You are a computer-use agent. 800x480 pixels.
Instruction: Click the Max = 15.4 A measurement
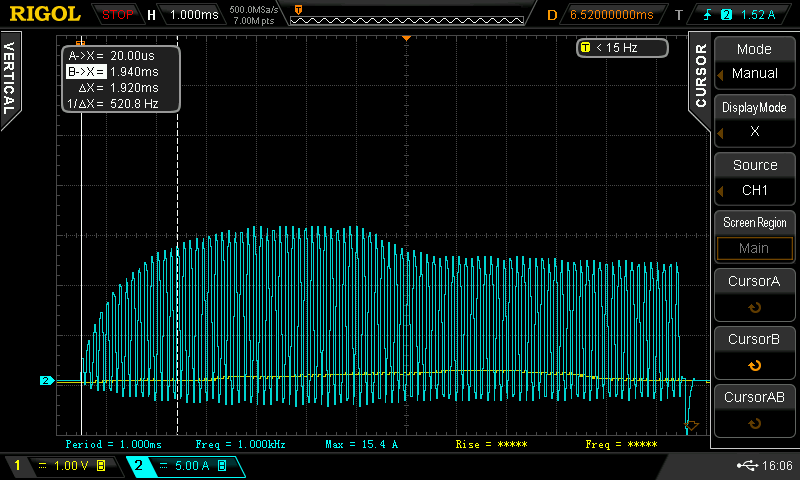tap(362, 444)
